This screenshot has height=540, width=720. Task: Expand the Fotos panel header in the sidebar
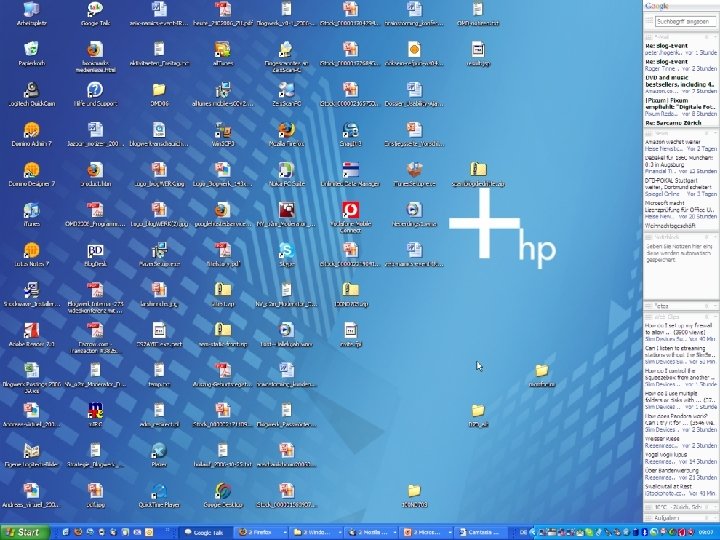681,306
